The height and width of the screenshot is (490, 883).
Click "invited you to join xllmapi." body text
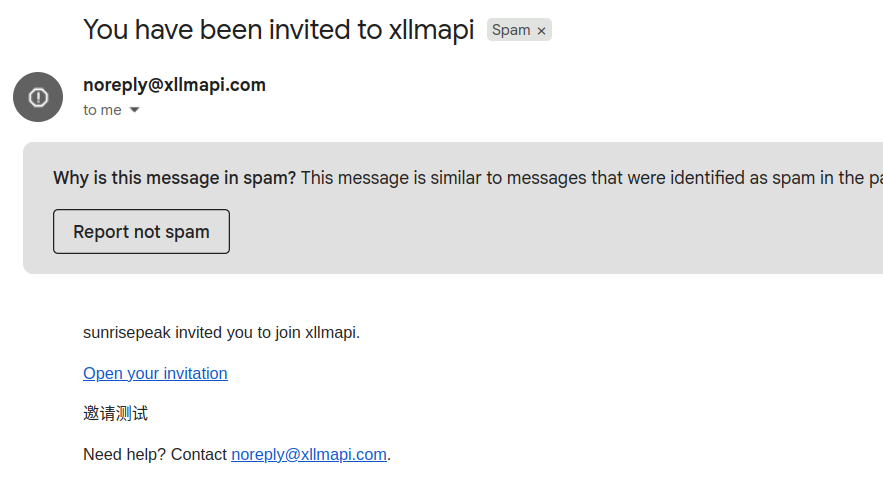(x=267, y=332)
